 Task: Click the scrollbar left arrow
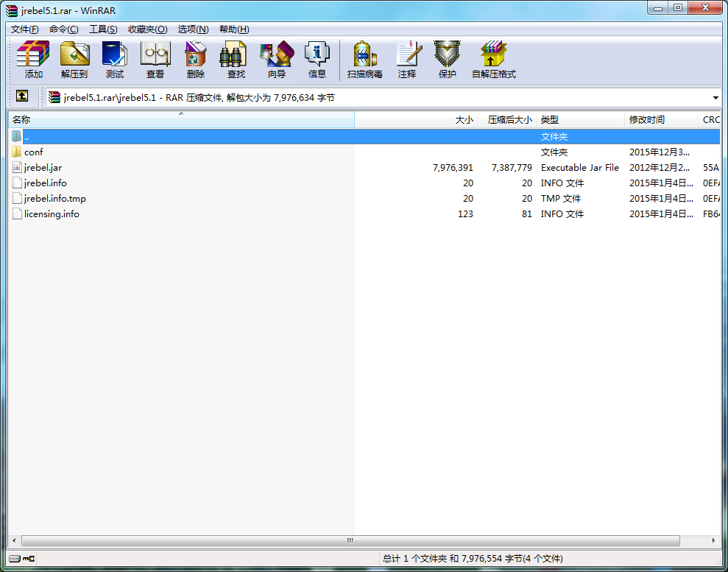tap(14, 540)
